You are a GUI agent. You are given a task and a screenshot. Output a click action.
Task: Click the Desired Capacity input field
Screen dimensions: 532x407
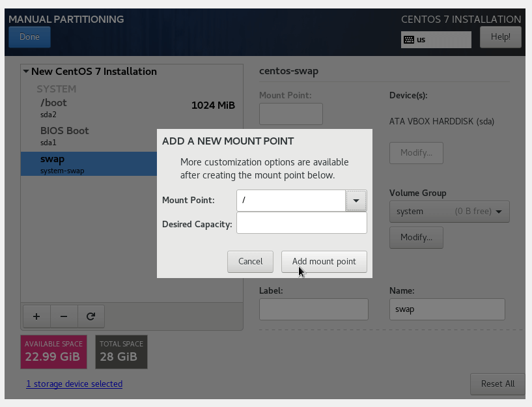[x=301, y=223]
